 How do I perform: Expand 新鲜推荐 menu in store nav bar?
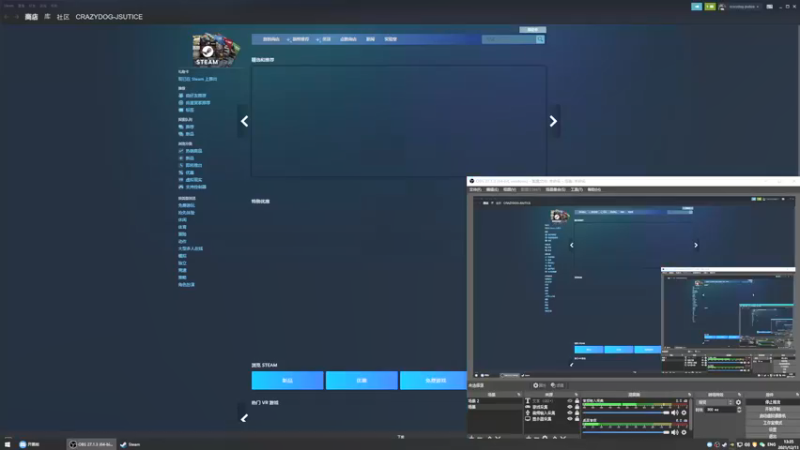click(300, 39)
